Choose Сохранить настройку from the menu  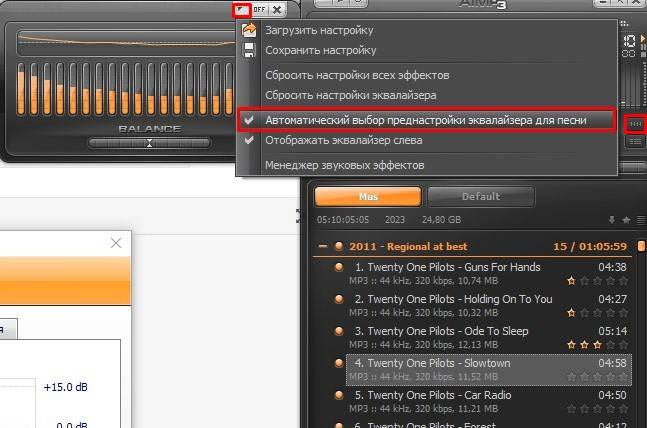321,50
